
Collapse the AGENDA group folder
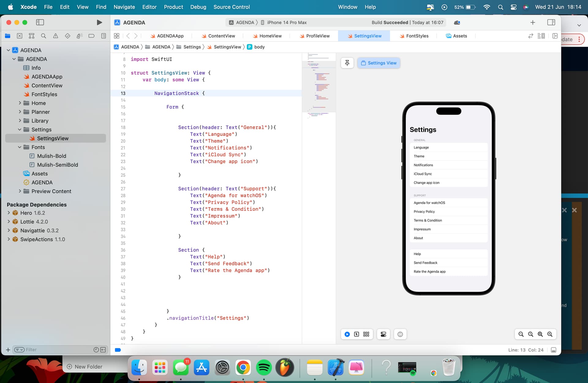click(x=14, y=59)
